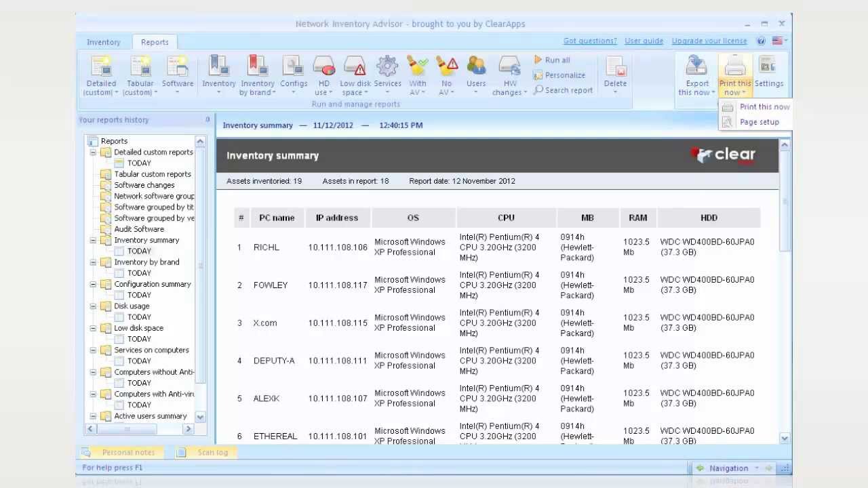Open the Got questions? link
Image resolution: width=868 pixels, height=488 pixels.
coord(590,41)
